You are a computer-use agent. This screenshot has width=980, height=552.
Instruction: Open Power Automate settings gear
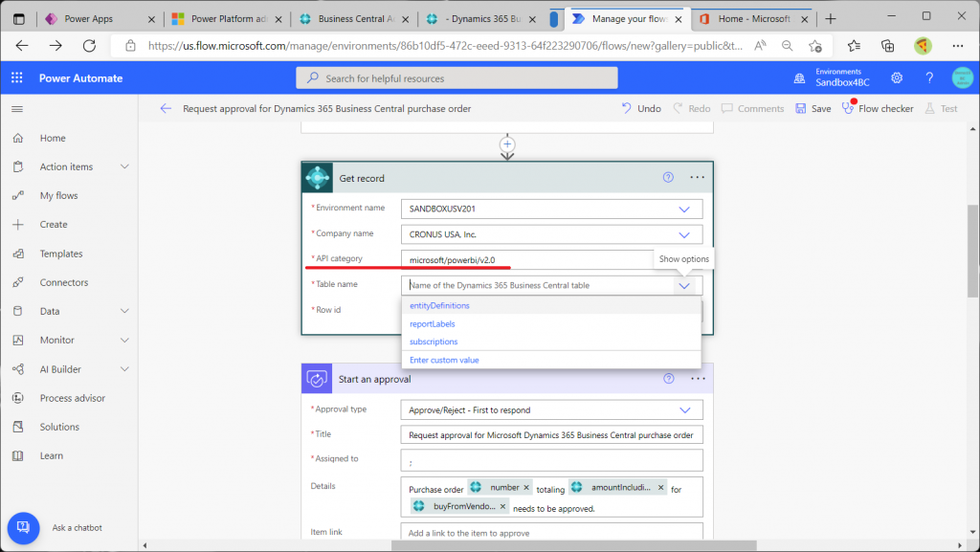click(897, 78)
